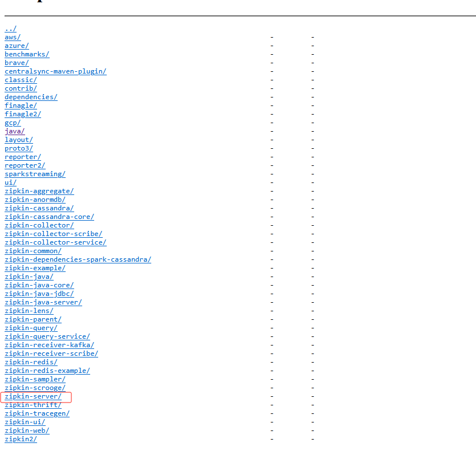
Task: Open the ui/ folder link
Action: click(11, 182)
